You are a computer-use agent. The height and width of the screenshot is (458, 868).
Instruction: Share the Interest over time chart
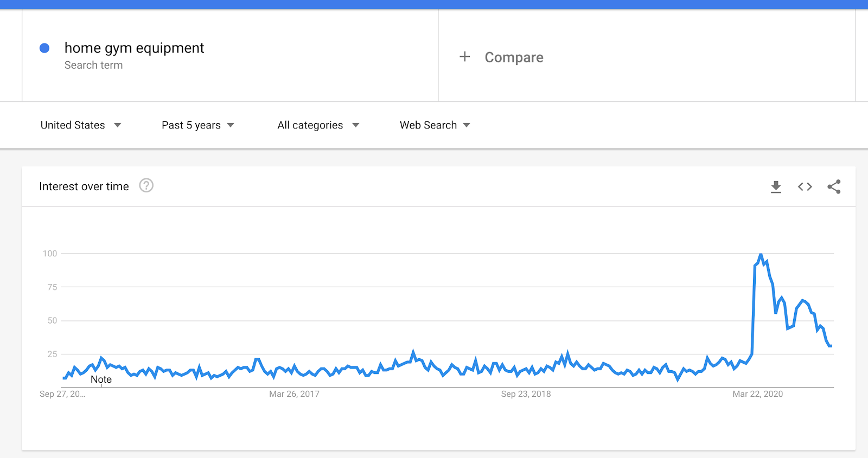(834, 187)
